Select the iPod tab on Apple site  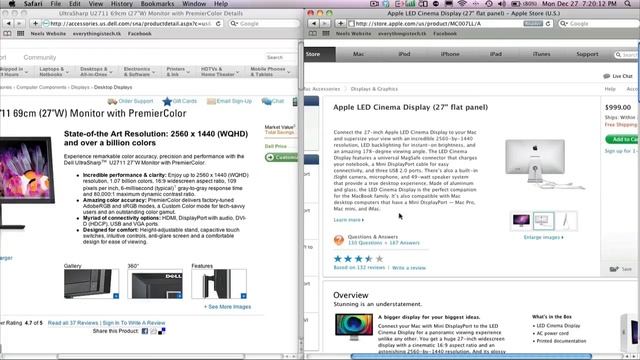(404, 54)
